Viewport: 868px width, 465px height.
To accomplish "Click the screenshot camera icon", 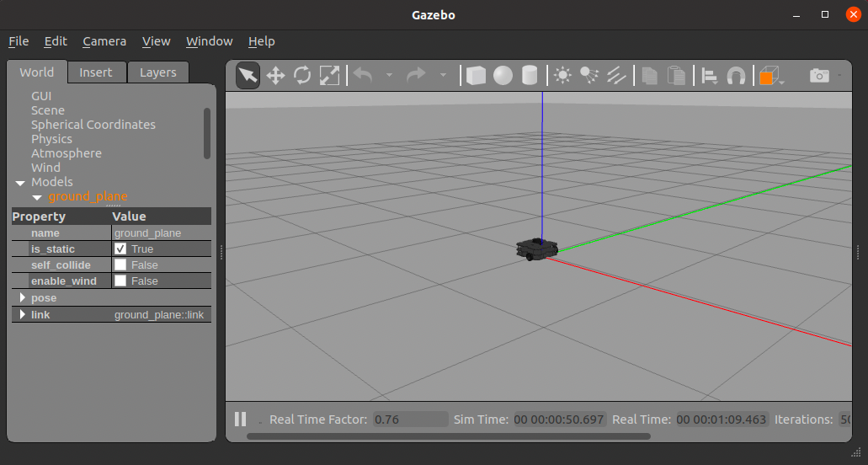I will point(819,76).
